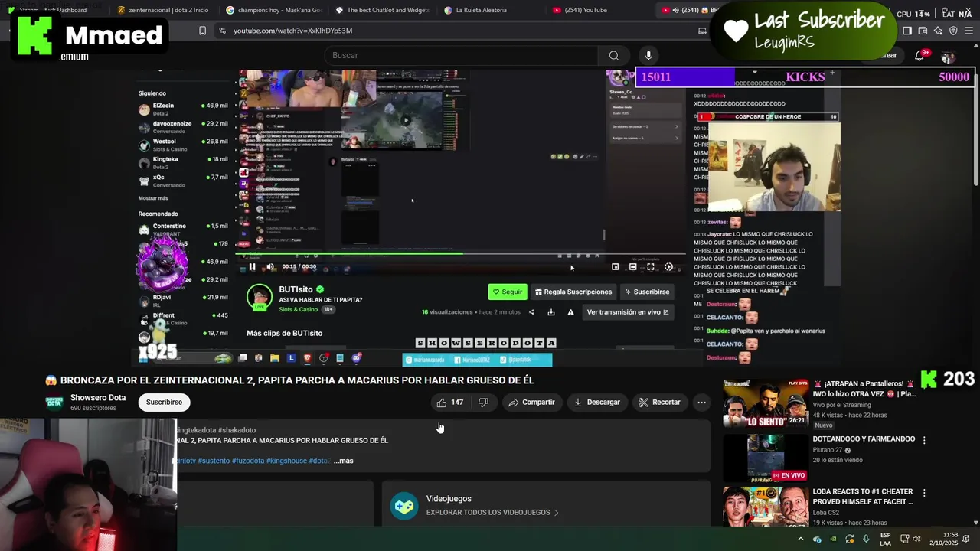The width and height of the screenshot is (980, 551).
Task: Click the 'Descargar' button
Action: 596,402
